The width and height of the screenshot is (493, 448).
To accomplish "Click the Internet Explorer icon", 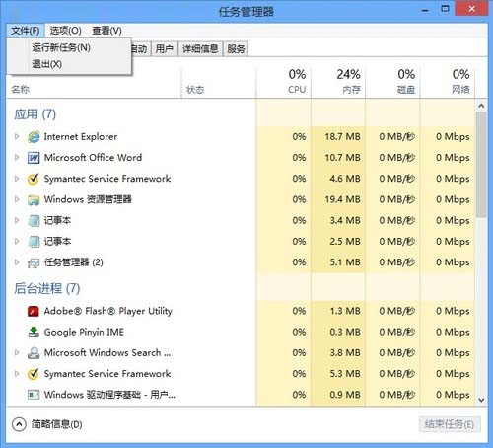I will coord(34,137).
